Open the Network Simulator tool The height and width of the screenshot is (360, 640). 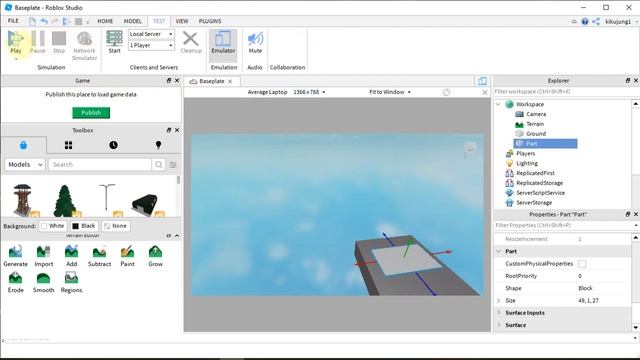[84, 46]
